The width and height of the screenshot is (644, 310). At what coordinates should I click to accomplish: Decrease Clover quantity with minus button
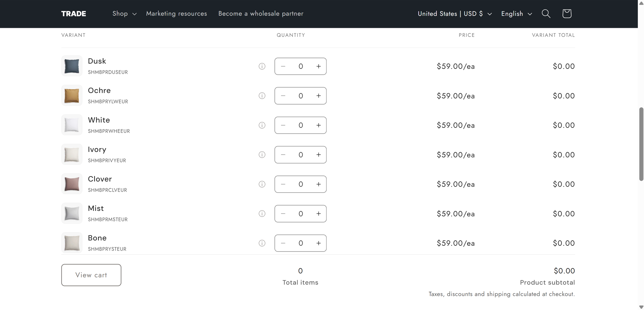click(x=283, y=184)
